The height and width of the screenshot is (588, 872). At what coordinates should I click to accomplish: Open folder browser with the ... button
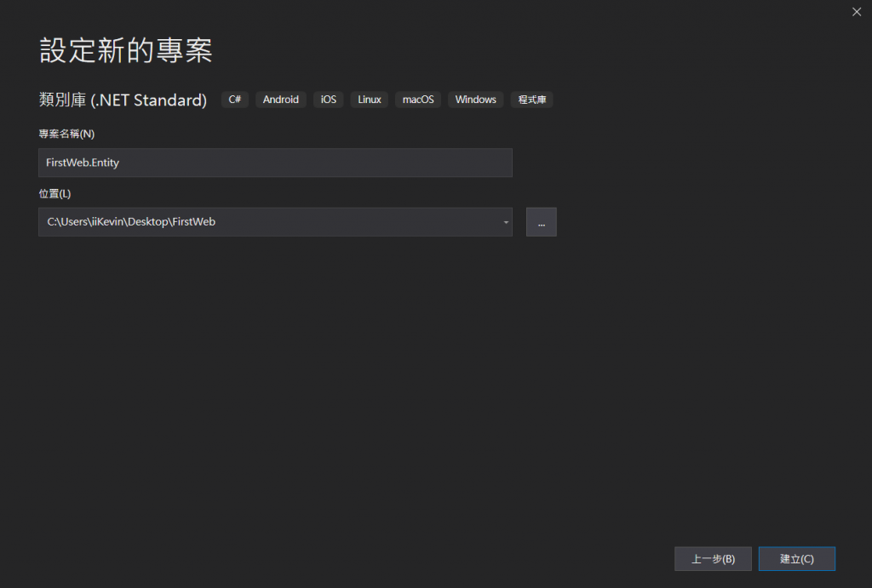[x=541, y=222]
